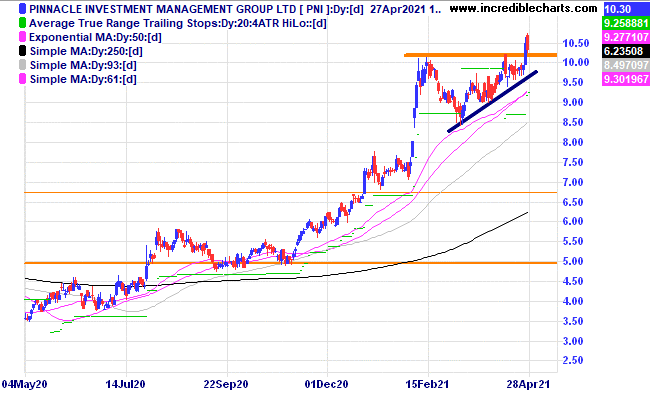Select the Exponential MA:Dy:50 legend label
The image size is (651, 395).
[x=95, y=37]
